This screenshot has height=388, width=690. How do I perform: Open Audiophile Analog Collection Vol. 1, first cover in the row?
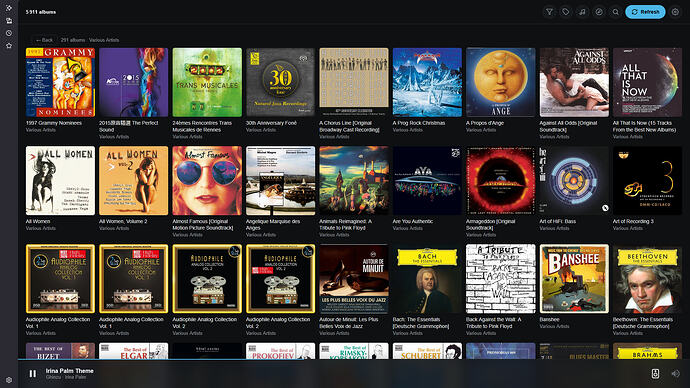coord(60,279)
